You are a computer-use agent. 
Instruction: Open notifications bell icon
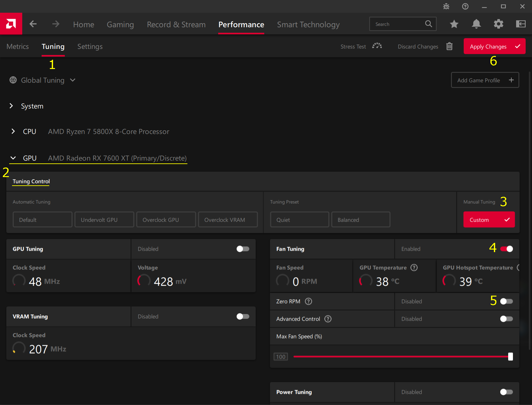tap(476, 24)
